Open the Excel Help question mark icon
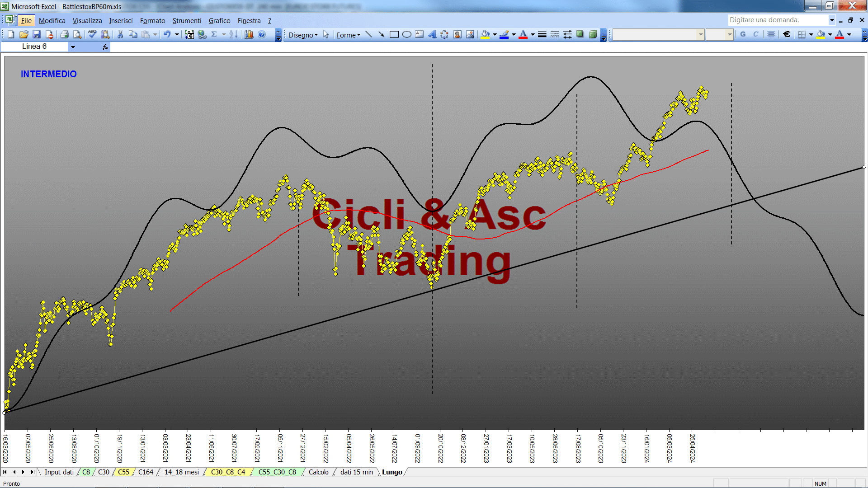This screenshot has width=868, height=488. [262, 34]
